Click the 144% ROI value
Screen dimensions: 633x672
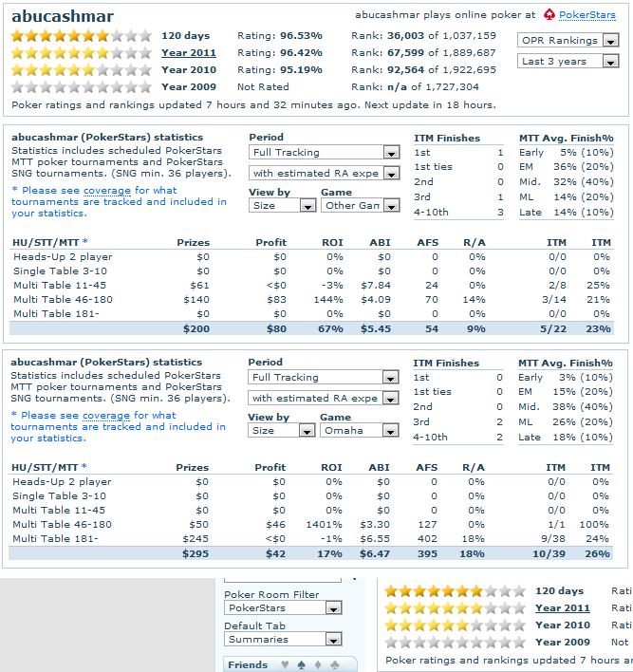coord(328,300)
